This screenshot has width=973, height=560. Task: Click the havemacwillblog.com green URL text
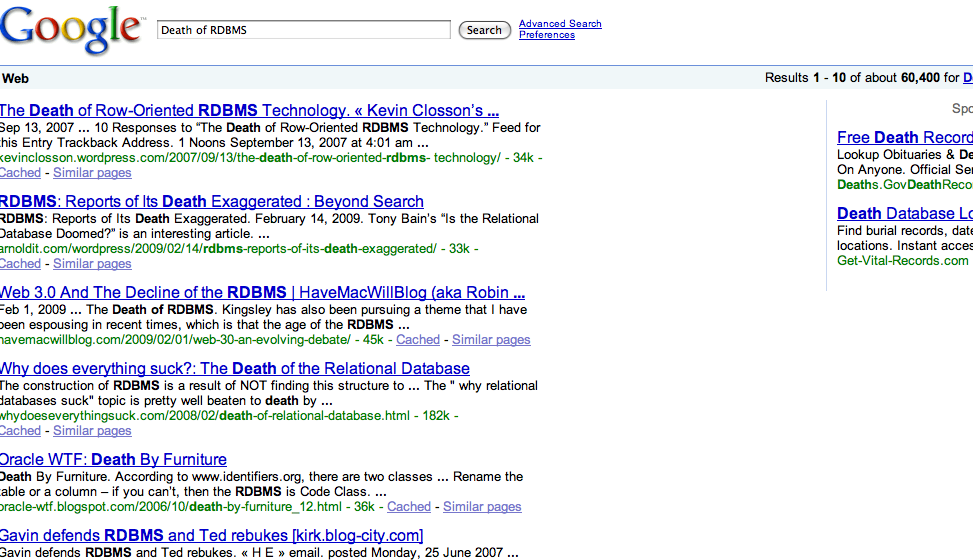pos(176,340)
